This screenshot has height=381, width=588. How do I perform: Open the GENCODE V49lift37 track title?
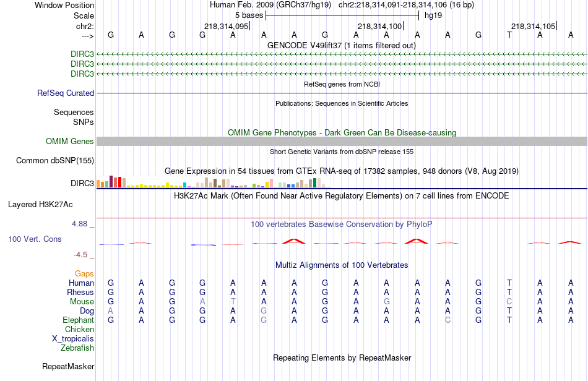[341, 45]
